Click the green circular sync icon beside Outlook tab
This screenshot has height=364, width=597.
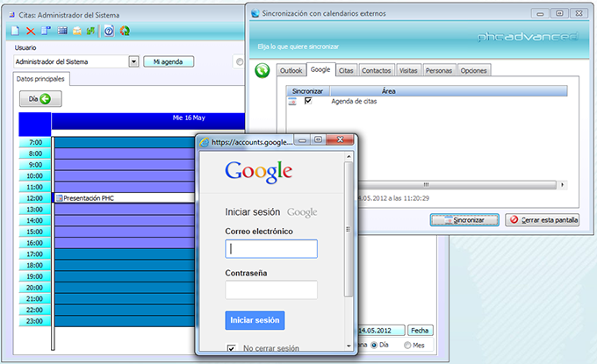263,70
